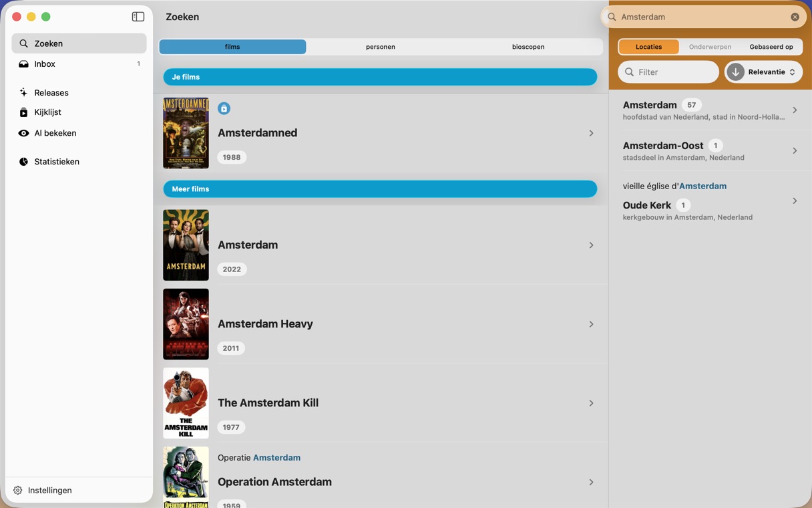Expand the Amsterdam 2022 film chevron
The width and height of the screenshot is (812, 508).
click(591, 245)
